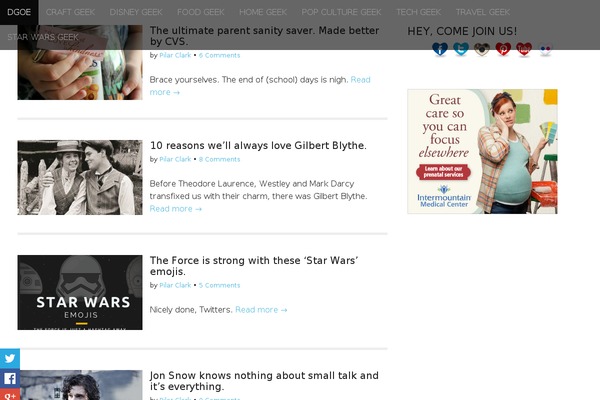Click the YouTube heart icon
The width and height of the screenshot is (600, 400).
pos(524,49)
